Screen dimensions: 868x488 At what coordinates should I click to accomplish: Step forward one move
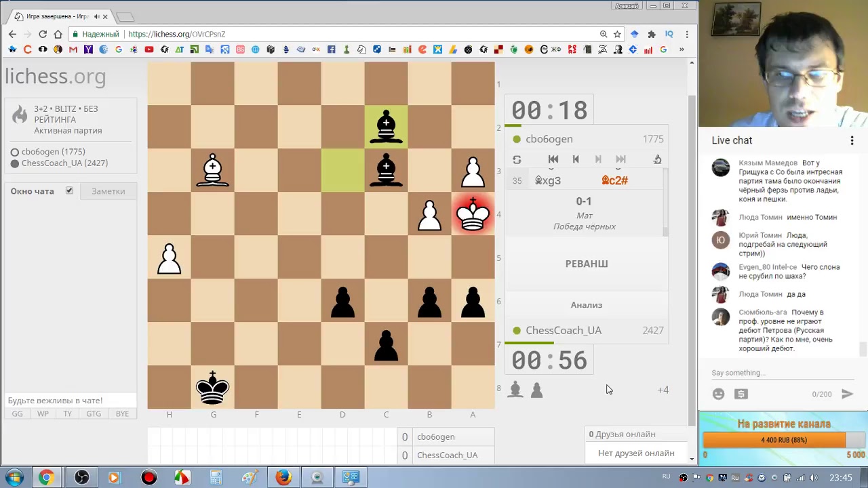[x=598, y=159]
